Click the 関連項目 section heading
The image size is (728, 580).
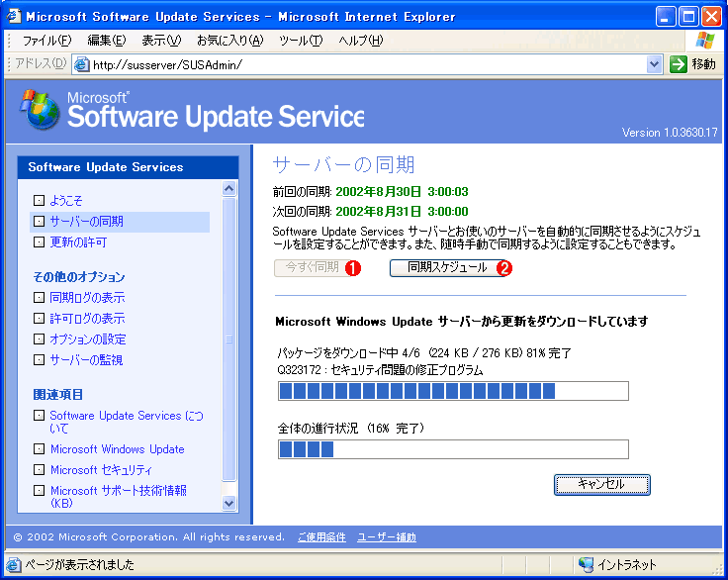pos(58,395)
